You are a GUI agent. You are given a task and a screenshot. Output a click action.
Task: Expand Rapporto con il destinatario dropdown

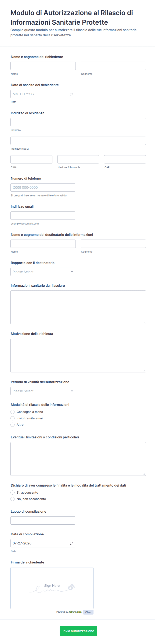coord(43,272)
